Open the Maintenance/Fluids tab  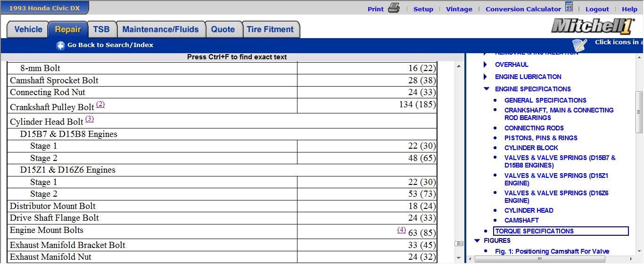click(161, 29)
